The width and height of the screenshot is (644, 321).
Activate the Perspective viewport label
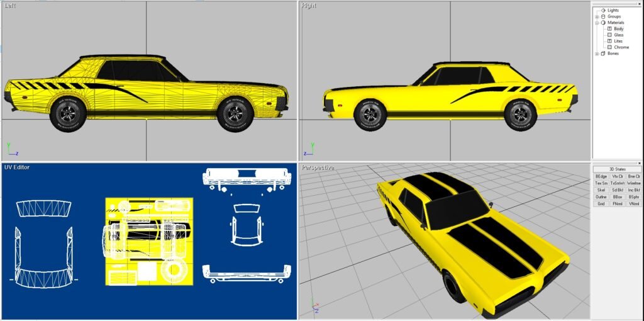click(317, 167)
